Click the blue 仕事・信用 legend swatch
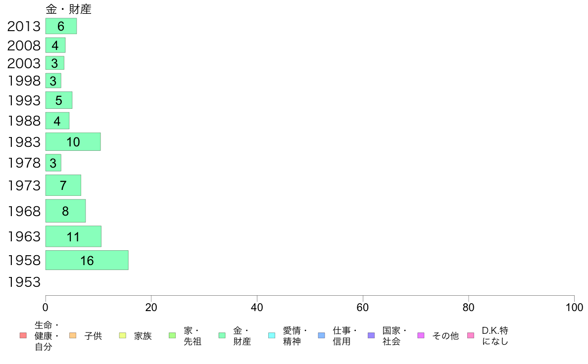 [x=321, y=335]
